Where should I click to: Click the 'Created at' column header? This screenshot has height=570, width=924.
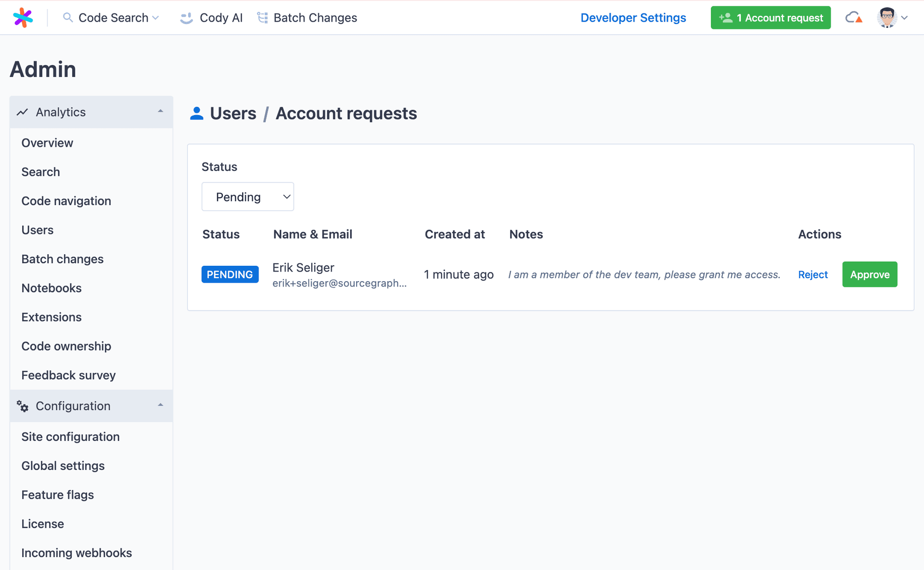[455, 234]
